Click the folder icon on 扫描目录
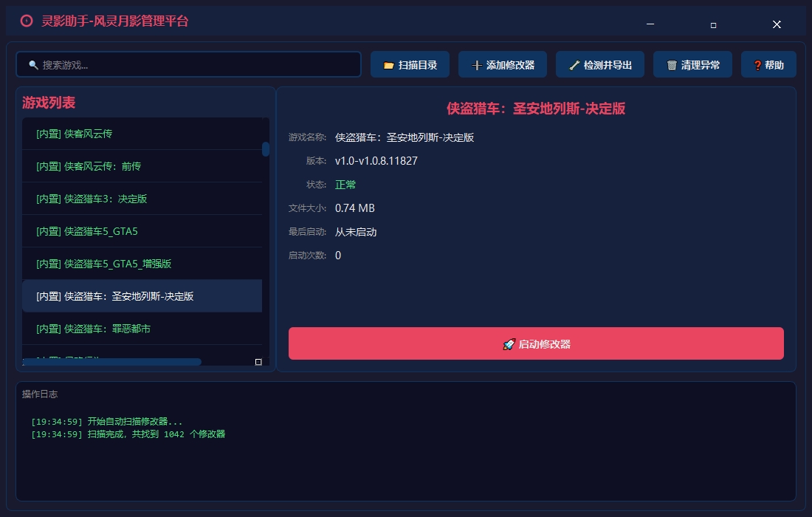812x517 pixels. (388, 65)
